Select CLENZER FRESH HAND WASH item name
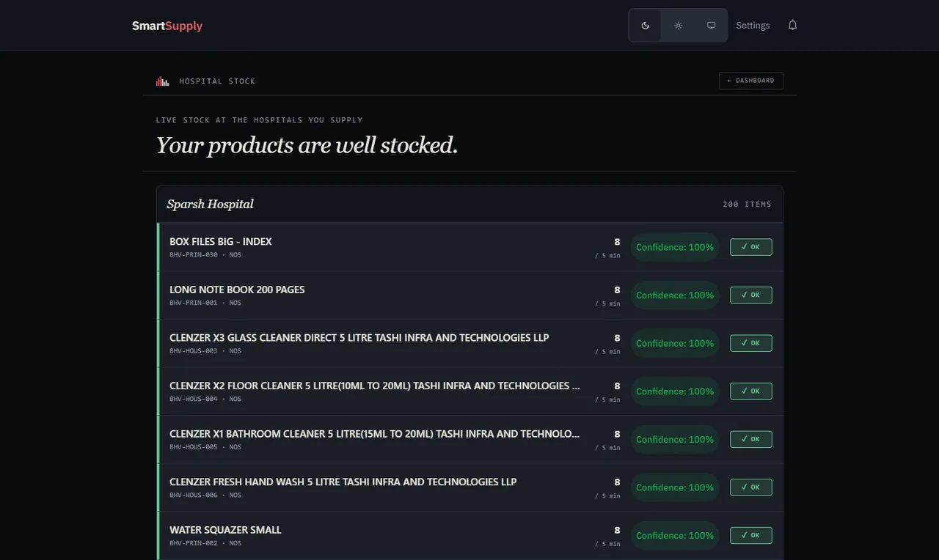This screenshot has width=939, height=560. click(343, 482)
